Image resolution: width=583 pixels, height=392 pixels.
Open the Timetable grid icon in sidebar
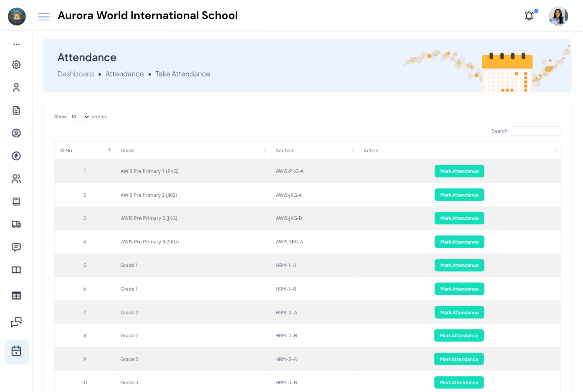(16, 296)
